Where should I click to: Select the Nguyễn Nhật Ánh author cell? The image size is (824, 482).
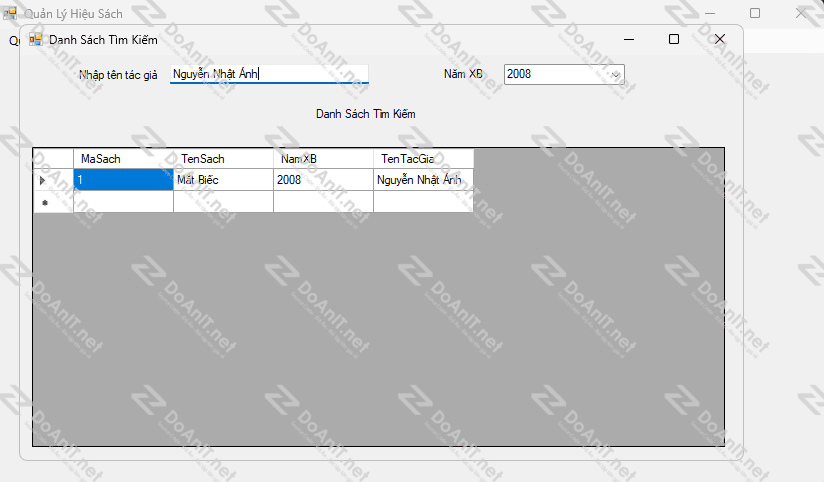pos(423,180)
